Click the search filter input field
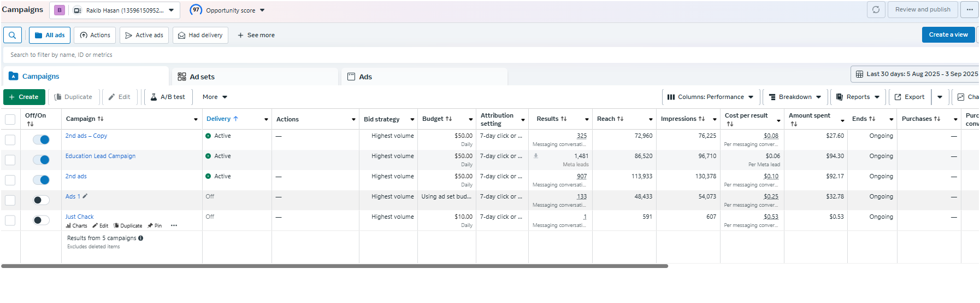980x303 pixels. point(219,55)
